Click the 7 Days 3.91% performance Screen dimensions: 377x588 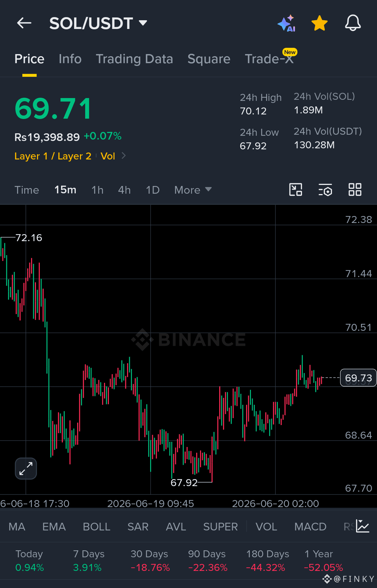point(89,560)
